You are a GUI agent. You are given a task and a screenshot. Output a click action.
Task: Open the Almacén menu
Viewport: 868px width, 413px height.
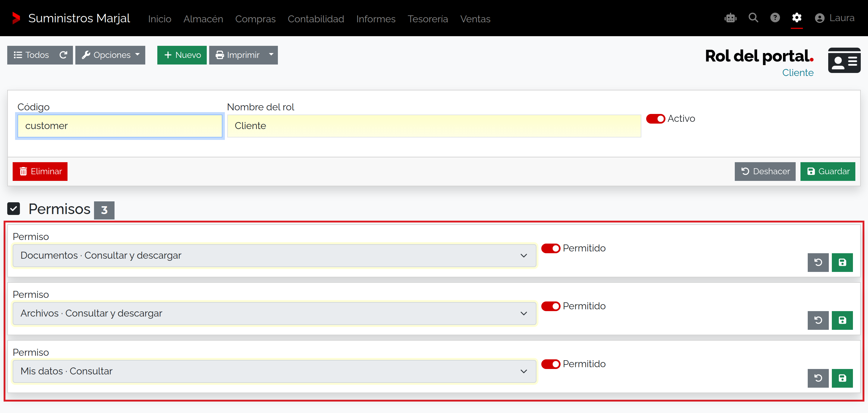(x=203, y=19)
